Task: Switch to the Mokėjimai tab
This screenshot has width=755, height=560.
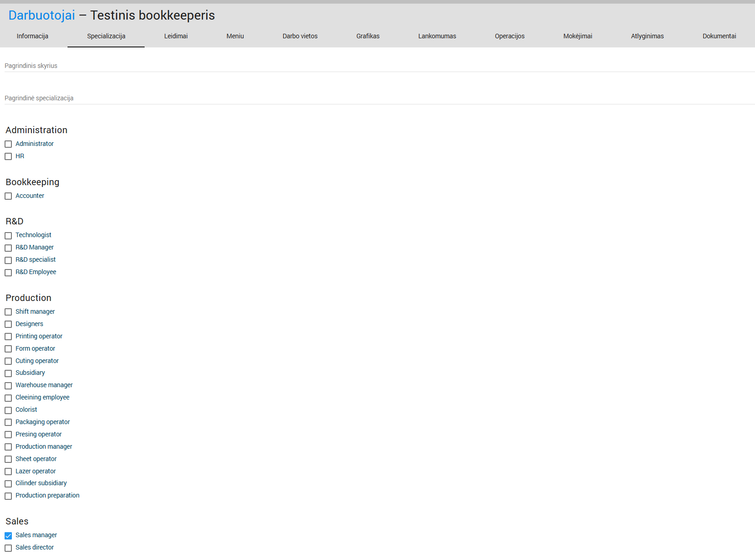Action: pyautogui.click(x=578, y=36)
